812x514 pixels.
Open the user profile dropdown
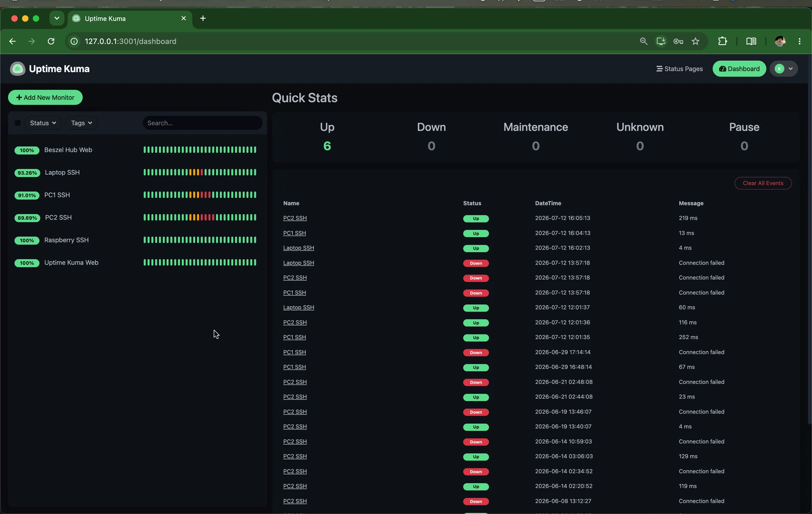point(784,69)
